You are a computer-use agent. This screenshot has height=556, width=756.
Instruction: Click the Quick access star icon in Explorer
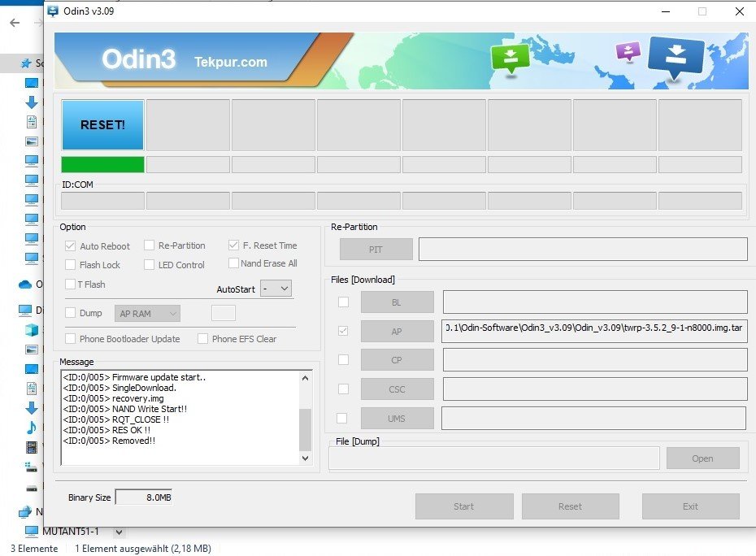pos(26,63)
